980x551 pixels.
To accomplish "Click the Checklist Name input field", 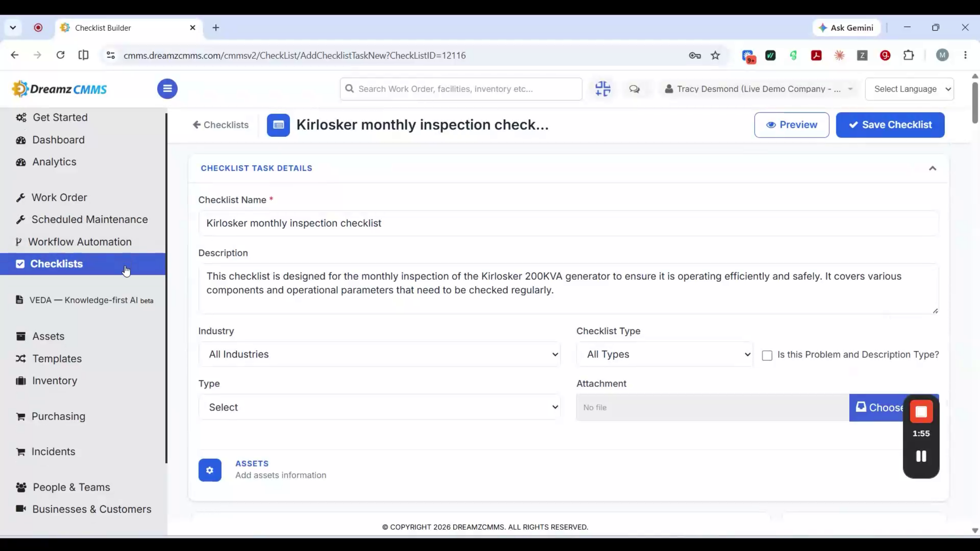I will click(x=568, y=223).
